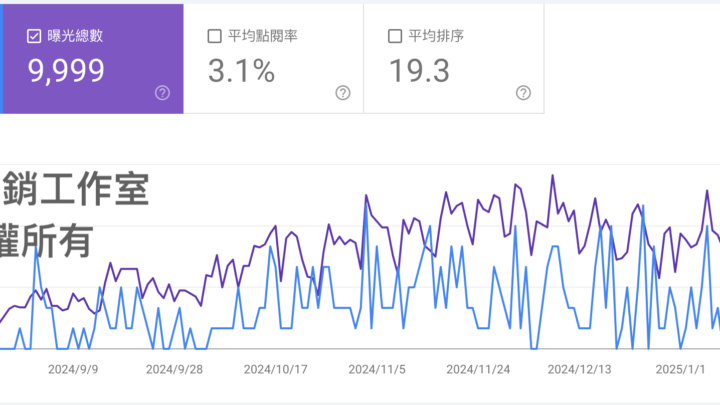Screen dimensions: 720x405
Task: Enable the 平均點閱率 checkbox
Action: pyautogui.click(x=214, y=36)
